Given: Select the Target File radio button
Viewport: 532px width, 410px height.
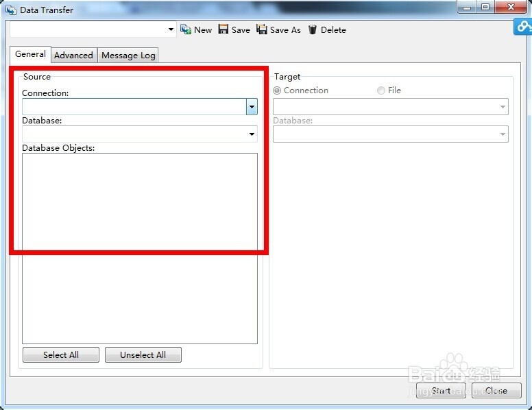Looking at the screenshot, I should tap(381, 91).
